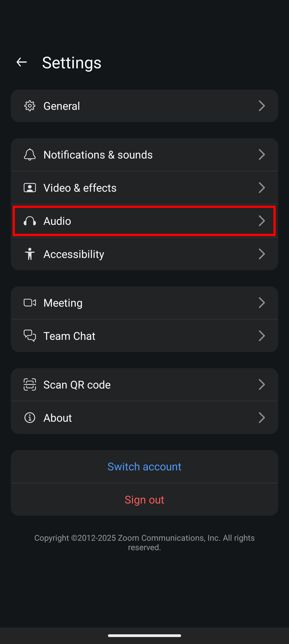Image resolution: width=289 pixels, height=644 pixels.
Task: Click the headphones icon next to Audio
Action: click(30, 221)
